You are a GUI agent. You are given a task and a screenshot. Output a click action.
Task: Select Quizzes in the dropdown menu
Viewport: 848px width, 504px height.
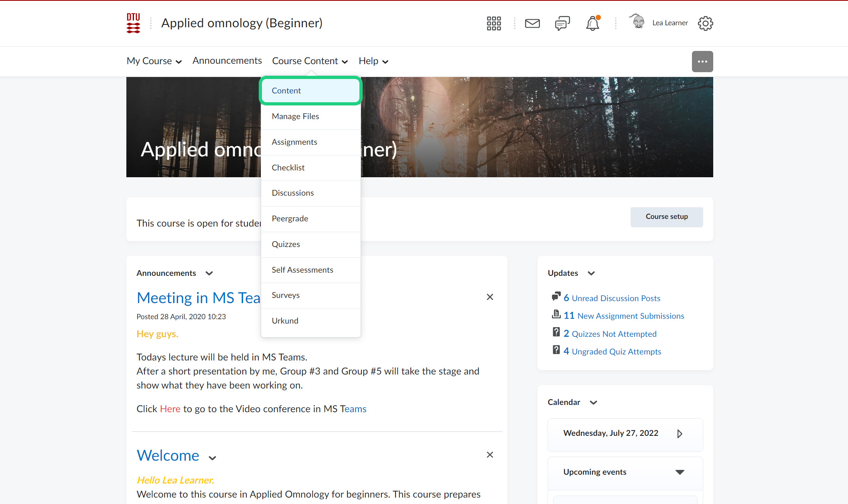click(286, 244)
